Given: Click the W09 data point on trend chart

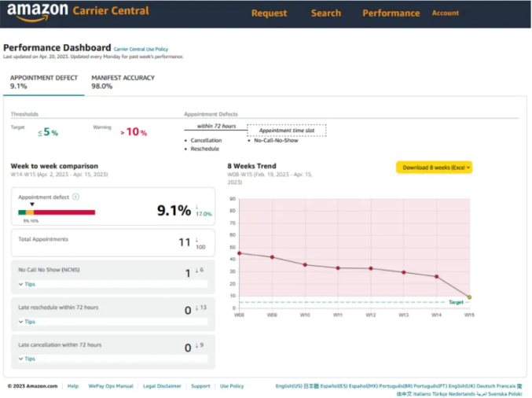Looking at the screenshot, I should coord(272,257).
